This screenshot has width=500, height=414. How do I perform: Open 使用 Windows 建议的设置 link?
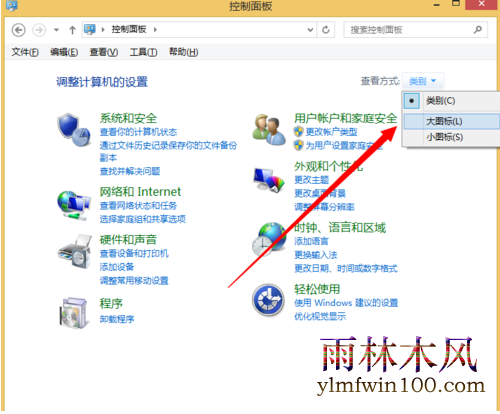[x=346, y=303]
